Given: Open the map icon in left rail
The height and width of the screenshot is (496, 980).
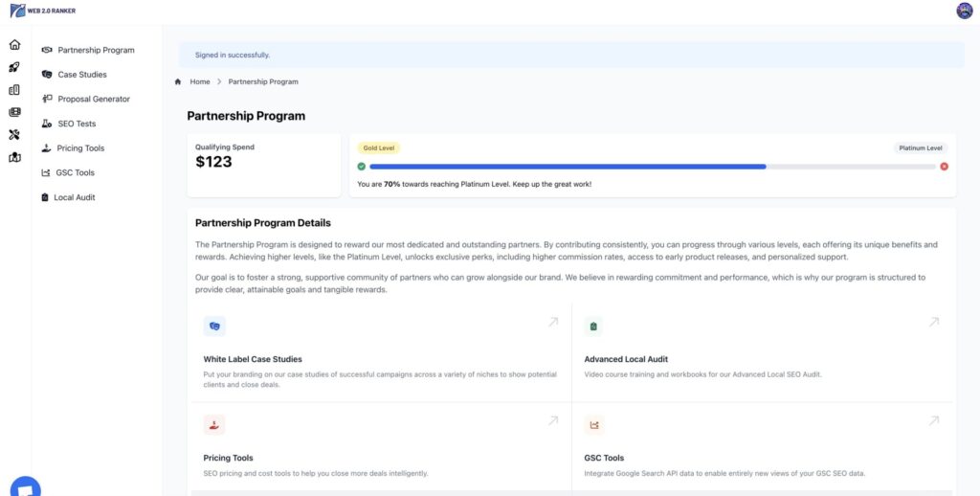Looking at the screenshot, I should [x=14, y=157].
